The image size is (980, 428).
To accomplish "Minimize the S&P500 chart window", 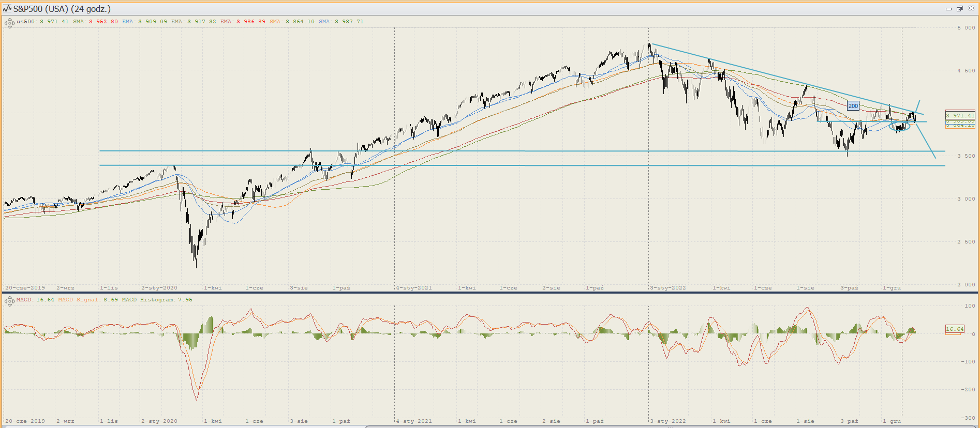I will tap(948, 9).
